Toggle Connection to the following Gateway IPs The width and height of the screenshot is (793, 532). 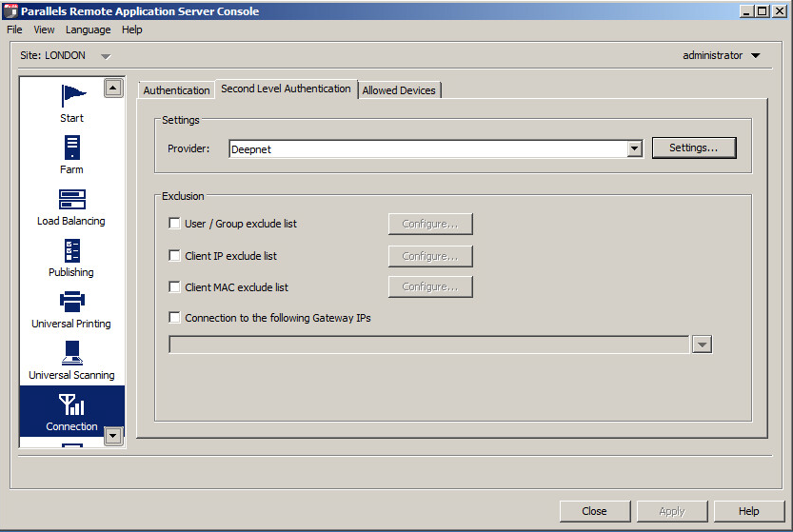(x=174, y=317)
